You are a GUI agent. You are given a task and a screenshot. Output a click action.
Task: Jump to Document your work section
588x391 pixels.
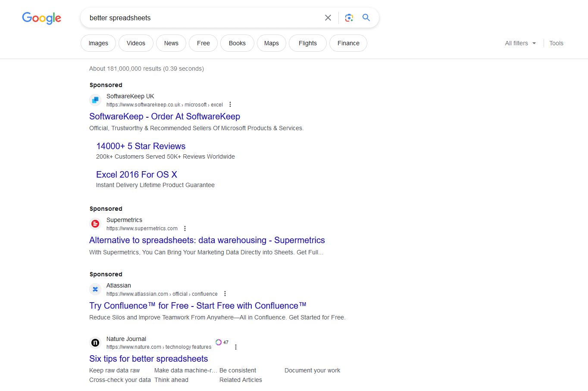click(312, 370)
